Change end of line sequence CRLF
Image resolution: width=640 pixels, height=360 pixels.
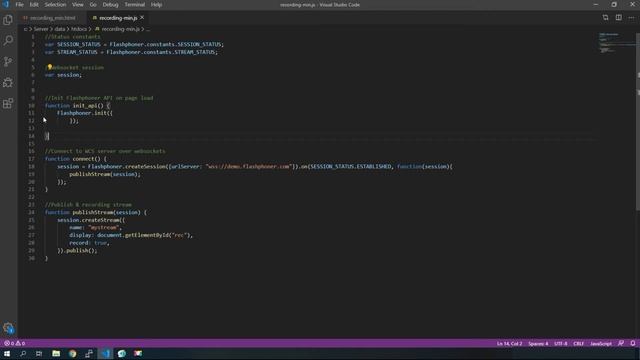578,343
